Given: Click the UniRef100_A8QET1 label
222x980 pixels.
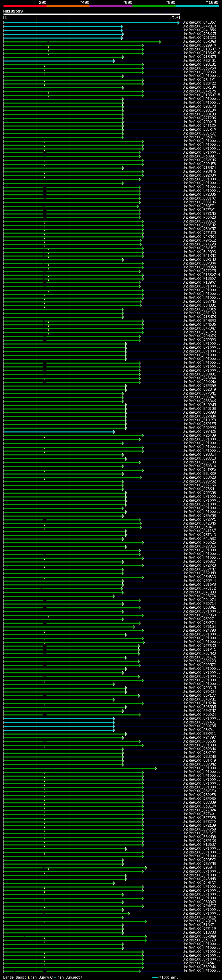Looking at the screenshot, I should pyautogui.click(x=199, y=206).
